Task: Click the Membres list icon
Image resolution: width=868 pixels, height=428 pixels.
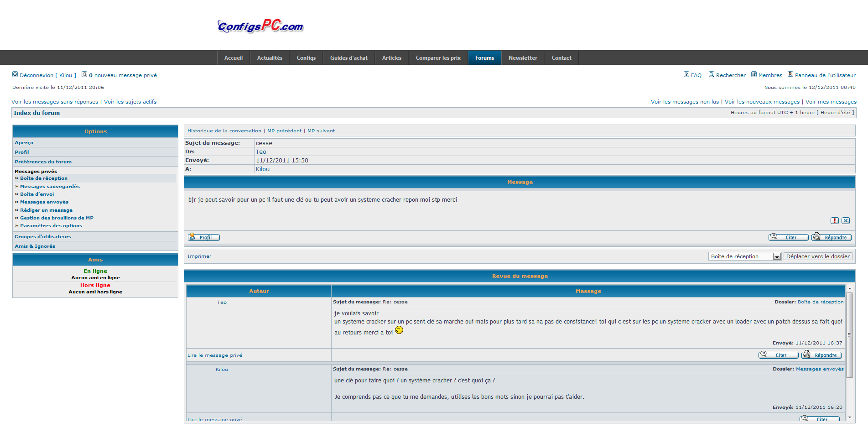Action: (x=754, y=74)
